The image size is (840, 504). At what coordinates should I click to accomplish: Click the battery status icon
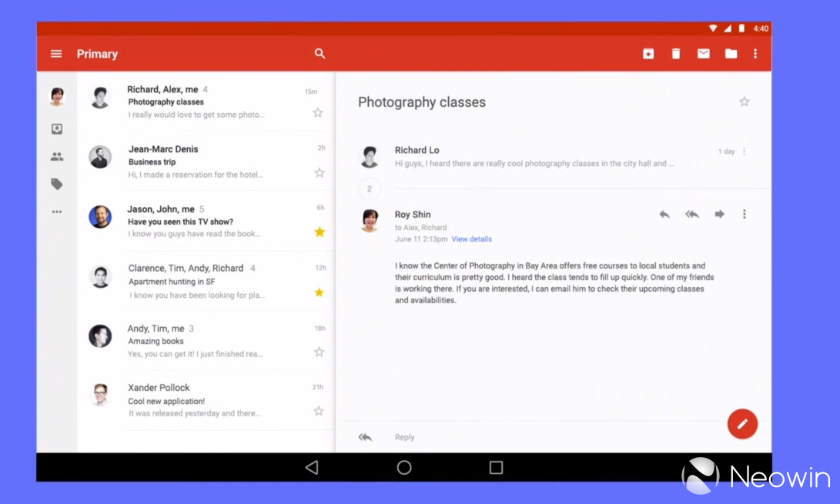click(x=741, y=28)
